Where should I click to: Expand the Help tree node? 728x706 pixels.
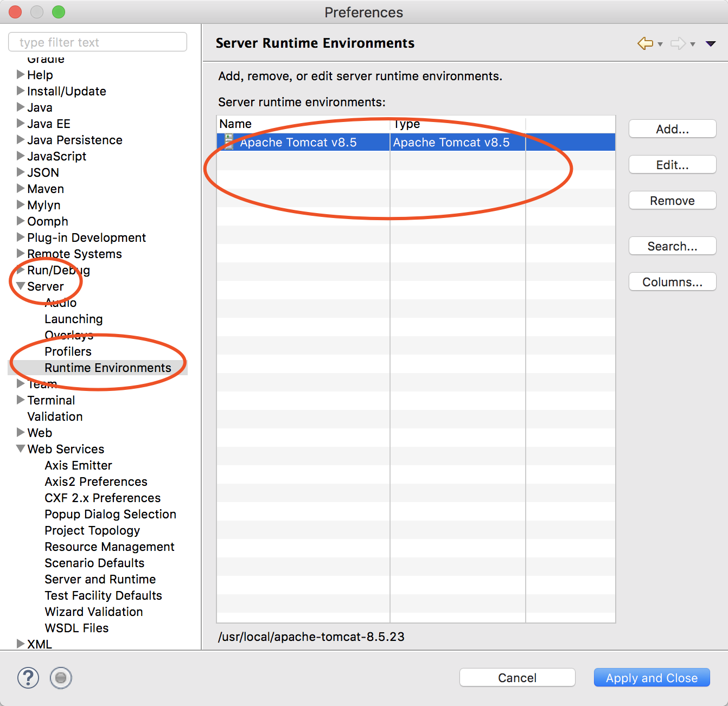(x=21, y=74)
